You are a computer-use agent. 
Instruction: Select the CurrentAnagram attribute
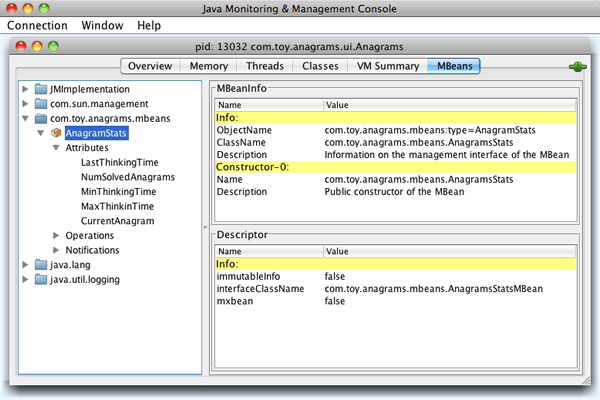117,221
